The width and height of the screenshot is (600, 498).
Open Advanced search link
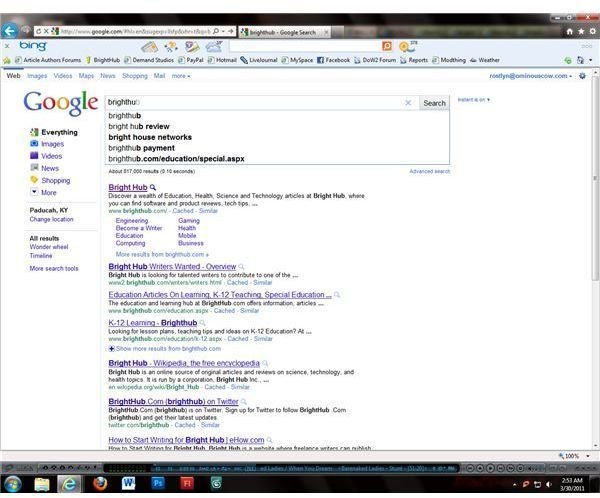[430, 171]
